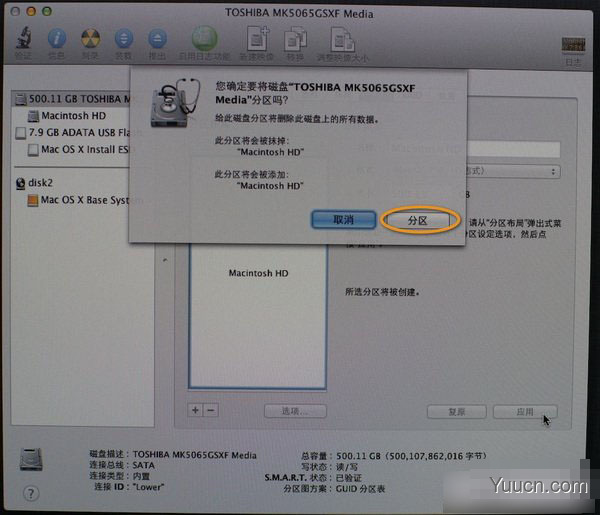This screenshot has width=600, height=515.
Task: Click the remove partition minus button
Action: [x=210, y=411]
